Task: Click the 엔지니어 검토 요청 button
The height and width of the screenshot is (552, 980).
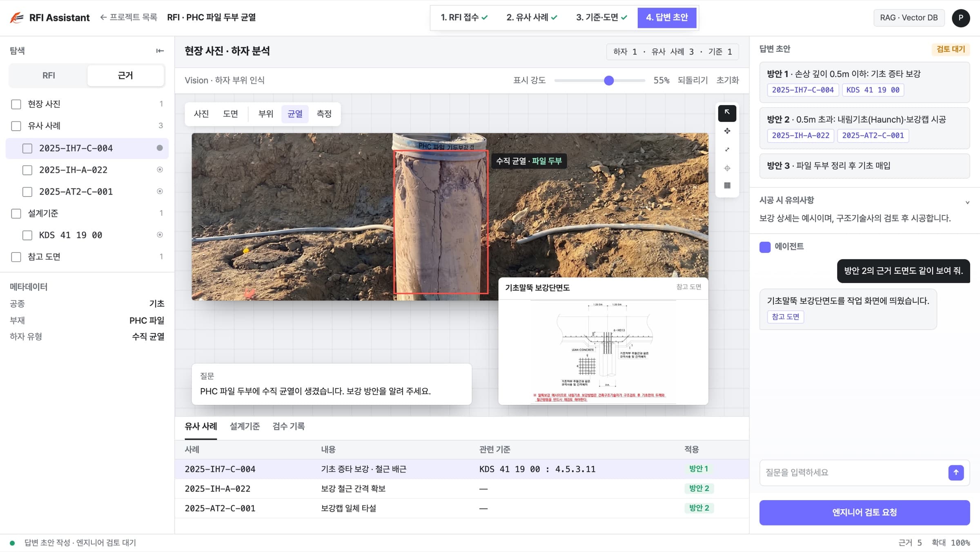Action: click(864, 512)
